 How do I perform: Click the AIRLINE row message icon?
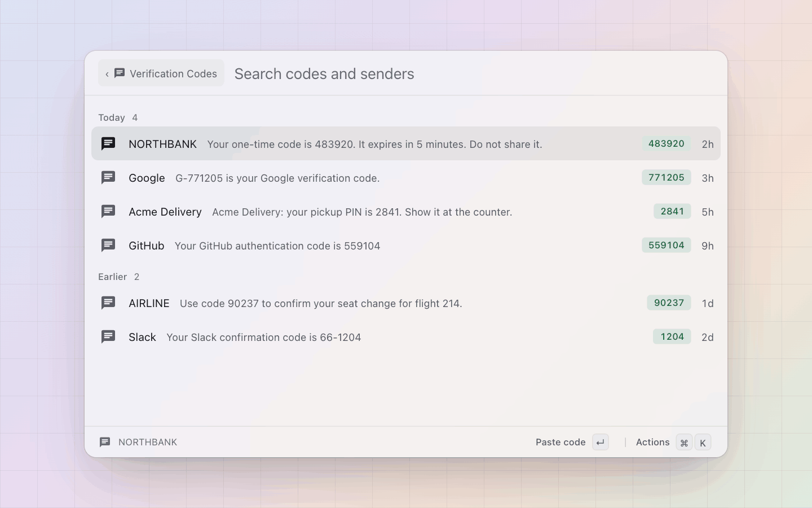108,303
